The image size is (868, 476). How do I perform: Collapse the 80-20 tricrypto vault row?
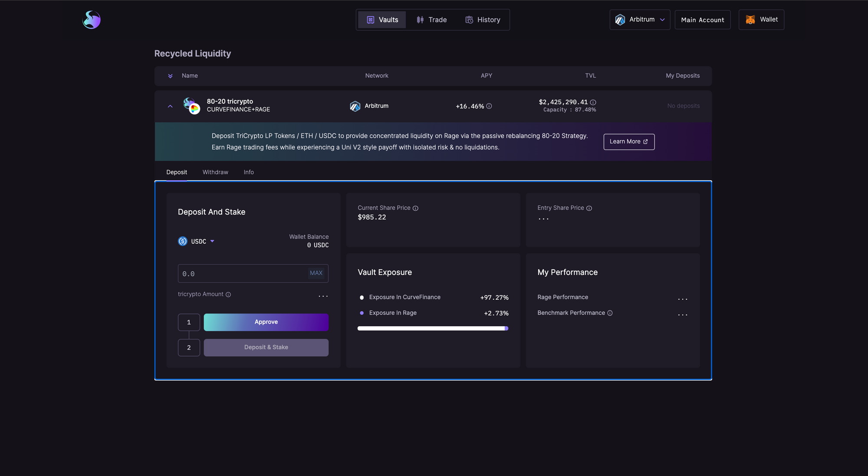pos(170,106)
